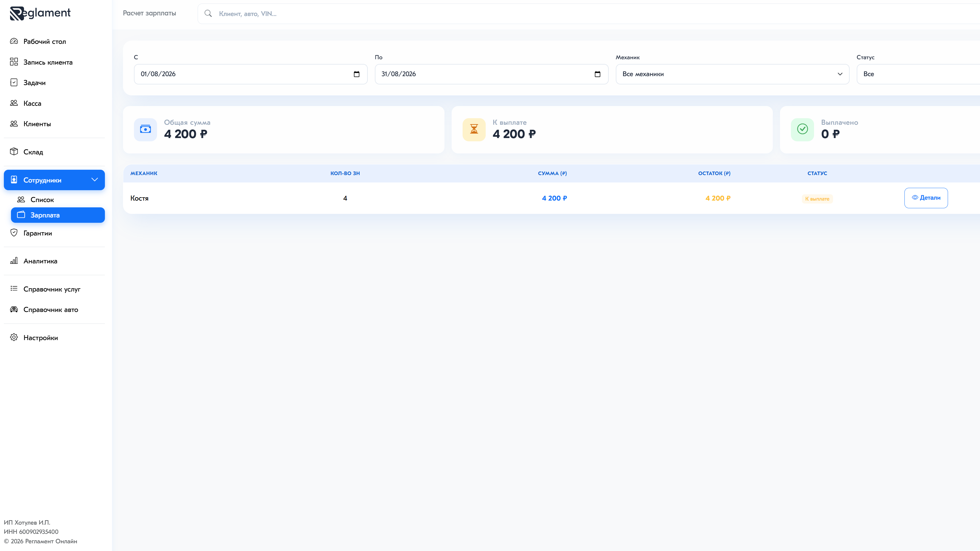Open Настройки
This screenshot has width=980, height=551.
[55, 338]
